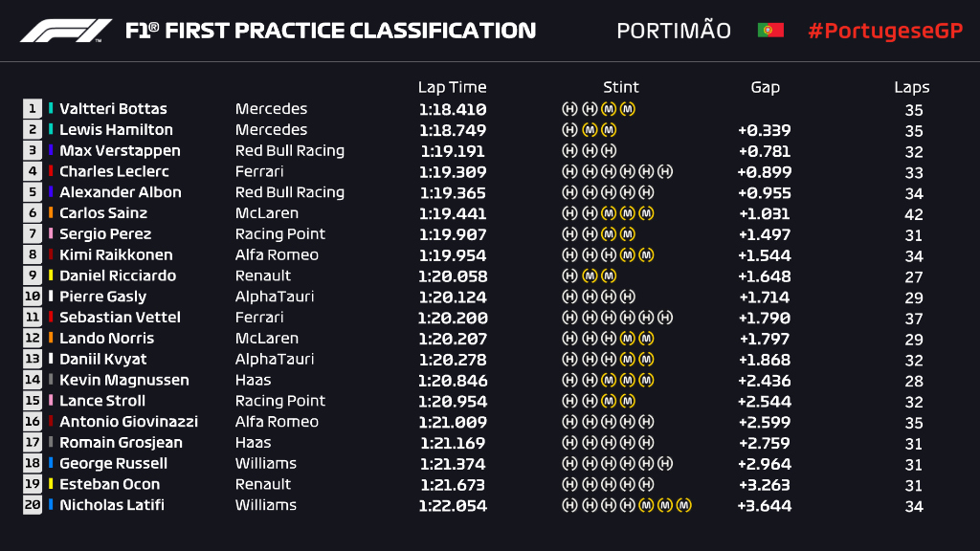Click the last medium tyre icon in Hamilton's stint
The width and height of the screenshot is (980, 551).
609,130
